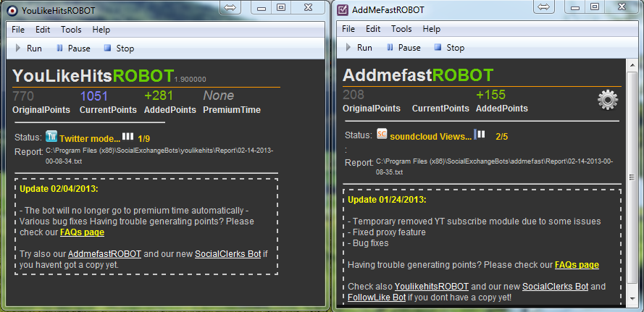The image size is (644, 312).
Task: Click the double-arrow button in YouLikeHitsROBOT title bar
Action: (230, 8)
